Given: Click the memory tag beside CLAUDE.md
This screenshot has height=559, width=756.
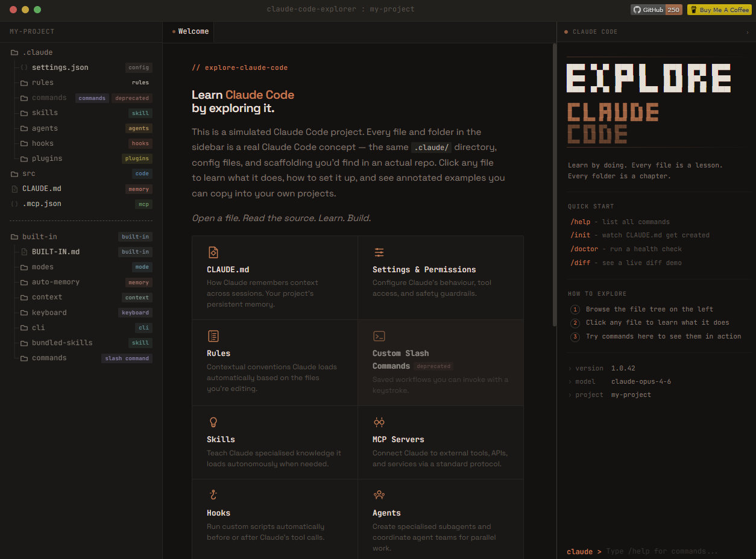Looking at the screenshot, I should click(x=138, y=189).
